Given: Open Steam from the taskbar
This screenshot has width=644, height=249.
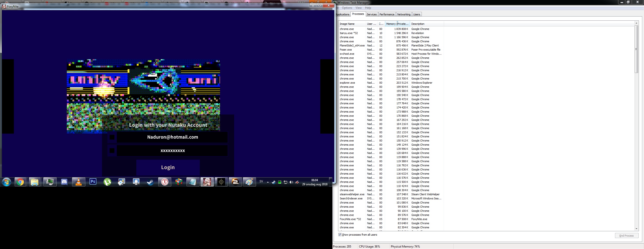Looking at the screenshot, I should click(x=150, y=182).
